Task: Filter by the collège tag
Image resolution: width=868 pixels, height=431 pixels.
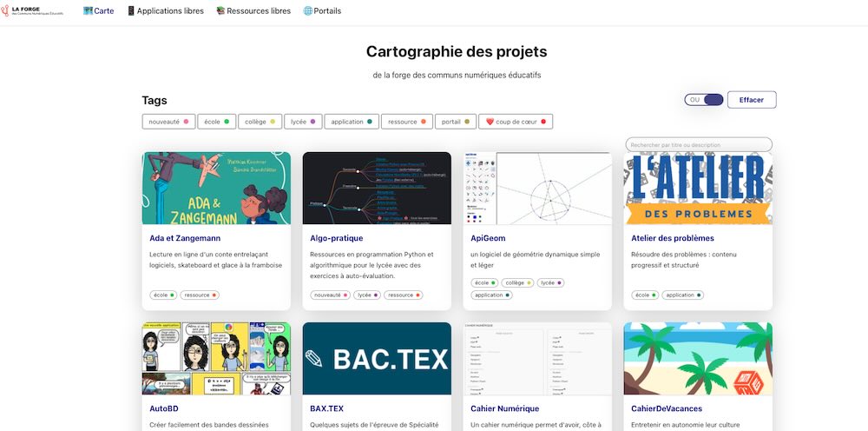Action: (260, 122)
